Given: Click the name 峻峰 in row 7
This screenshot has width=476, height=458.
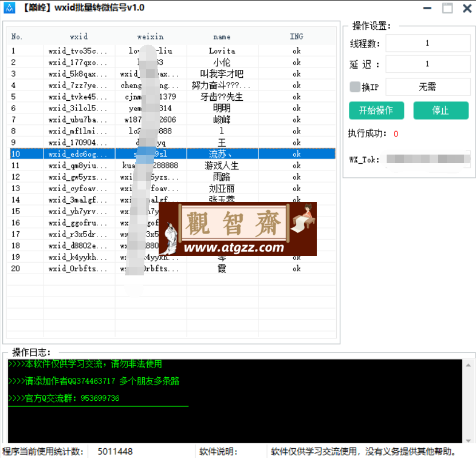Looking at the screenshot, I should (x=222, y=120).
